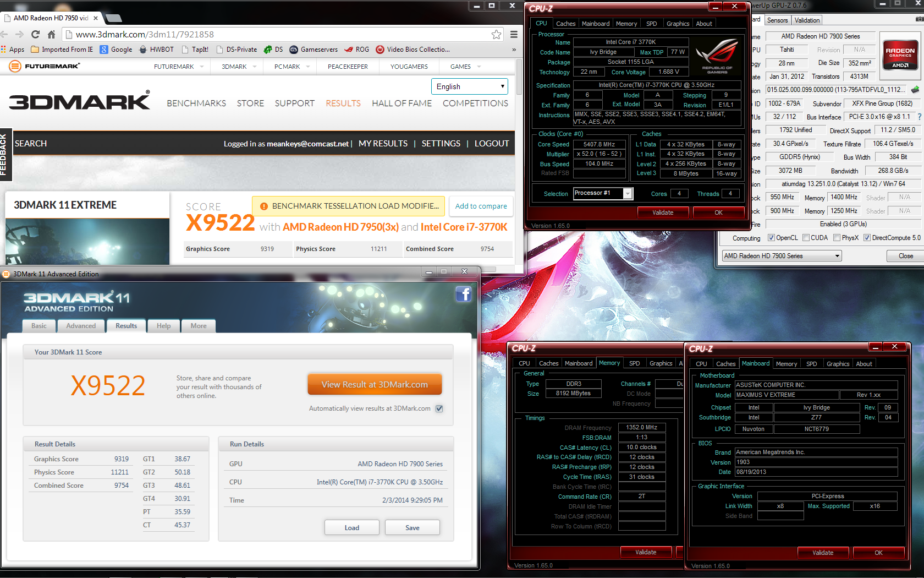The width and height of the screenshot is (924, 578).
Task: Click Futuremark logo in site header
Action: (45, 67)
